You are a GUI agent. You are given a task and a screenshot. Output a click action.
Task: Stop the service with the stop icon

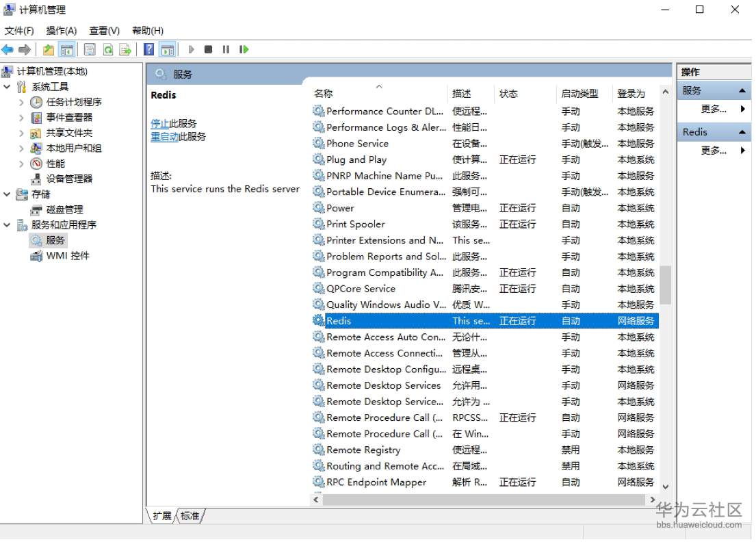click(x=208, y=49)
